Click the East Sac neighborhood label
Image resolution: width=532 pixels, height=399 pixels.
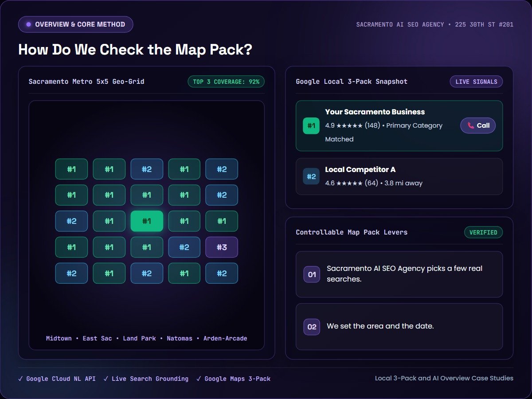[97, 338]
